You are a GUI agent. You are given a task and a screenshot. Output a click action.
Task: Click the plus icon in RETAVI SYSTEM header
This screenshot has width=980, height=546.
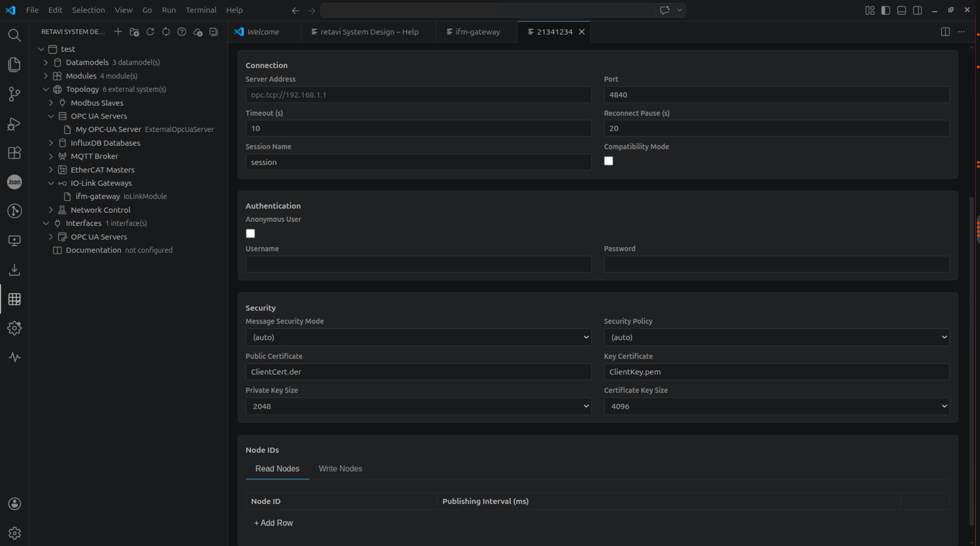118,32
